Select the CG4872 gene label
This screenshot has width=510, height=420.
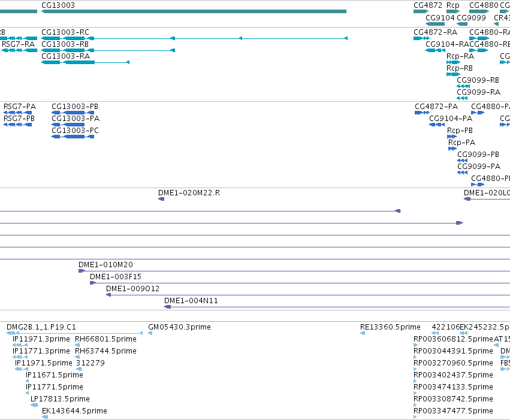coord(428,5)
